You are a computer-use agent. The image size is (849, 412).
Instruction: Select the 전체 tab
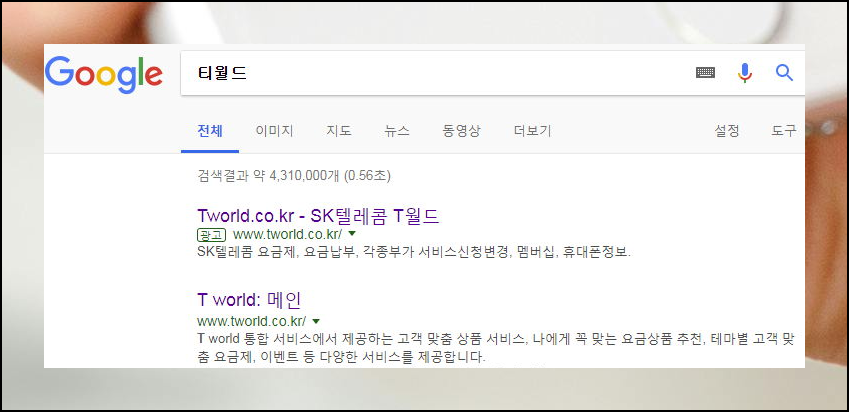[210, 130]
